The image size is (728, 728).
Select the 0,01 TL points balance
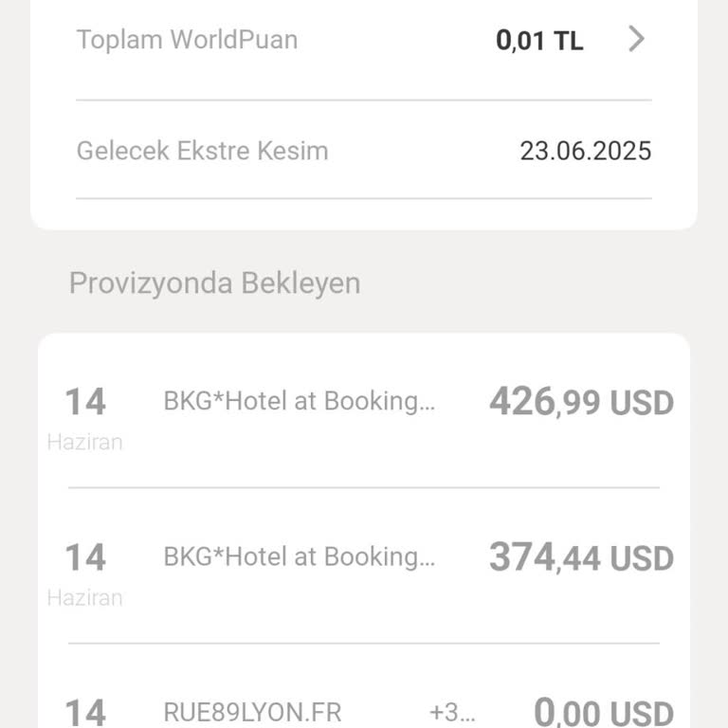pos(539,41)
